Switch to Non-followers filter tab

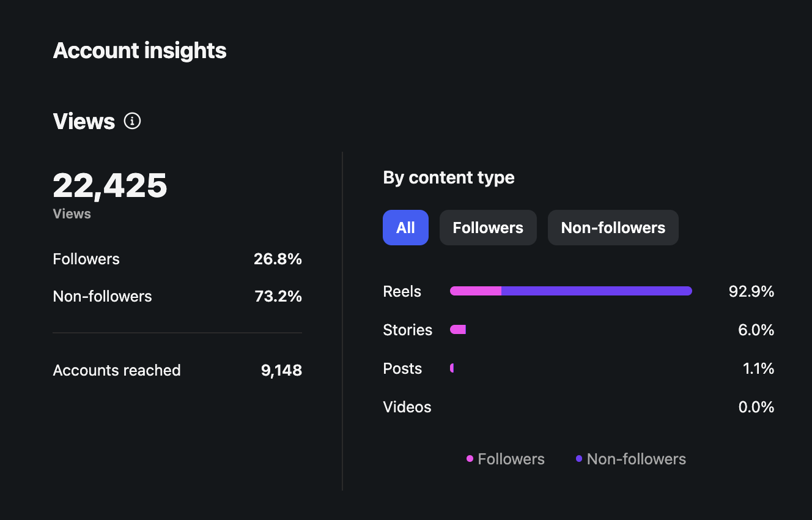click(613, 228)
